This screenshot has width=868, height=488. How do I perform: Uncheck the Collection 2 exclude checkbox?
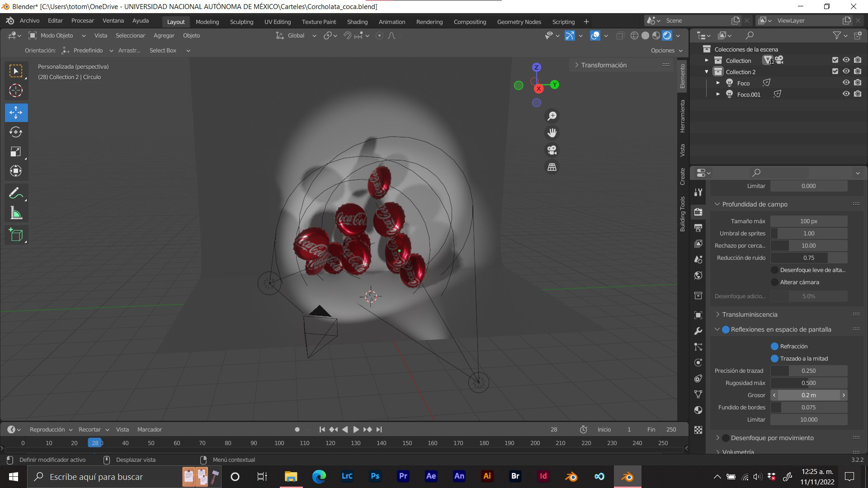pos(835,71)
